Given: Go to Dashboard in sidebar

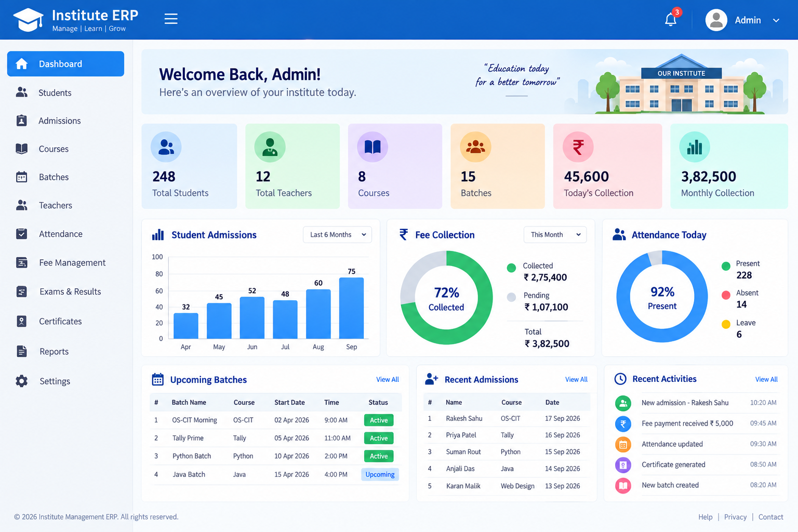Looking at the screenshot, I should [x=65, y=64].
